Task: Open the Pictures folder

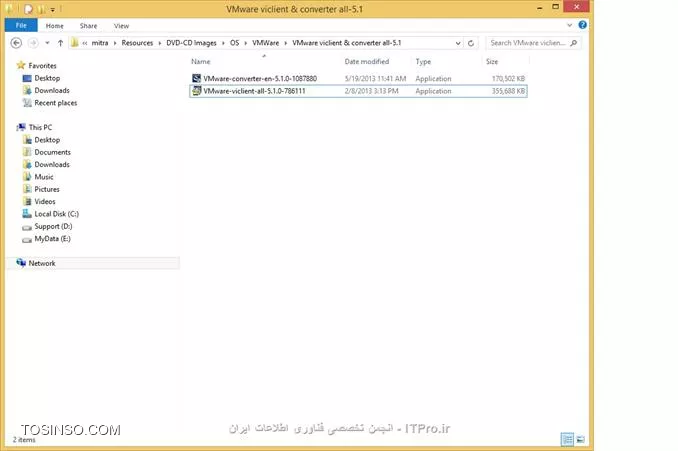Action: click(x=47, y=189)
